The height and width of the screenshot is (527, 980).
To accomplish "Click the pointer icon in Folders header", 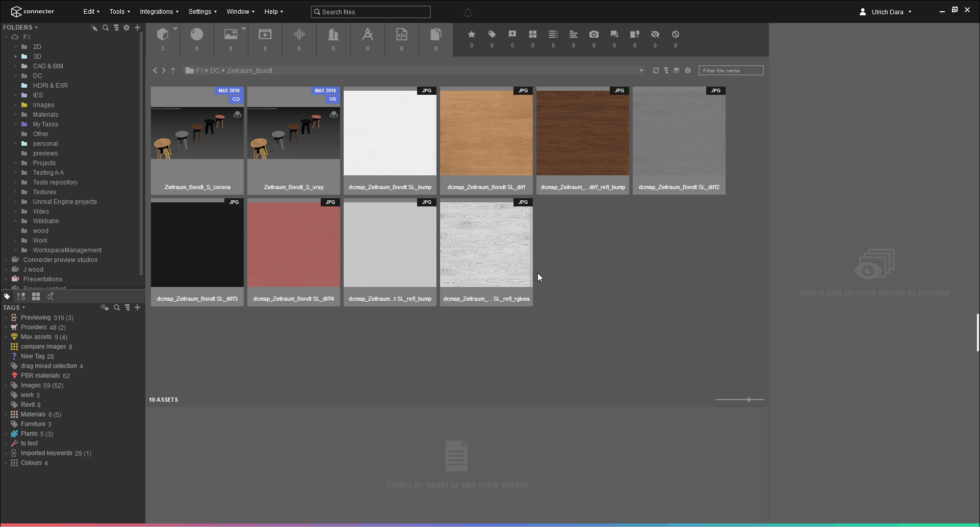I will [94, 28].
